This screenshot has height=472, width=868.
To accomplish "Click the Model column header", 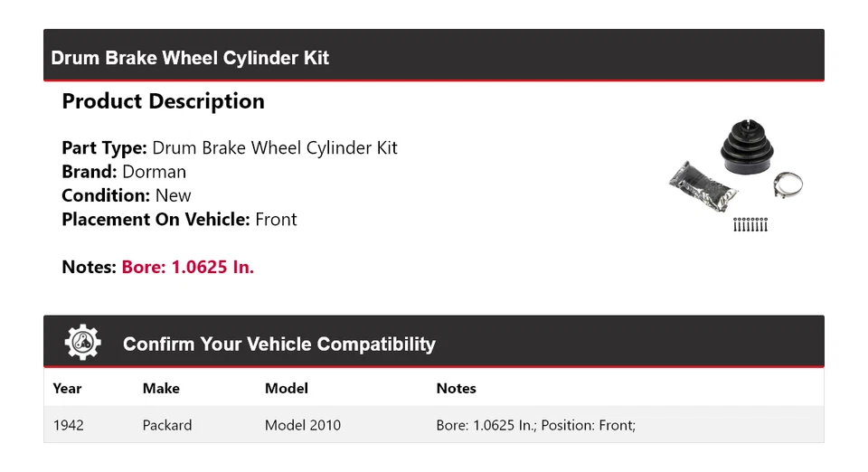I will [x=286, y=388].
